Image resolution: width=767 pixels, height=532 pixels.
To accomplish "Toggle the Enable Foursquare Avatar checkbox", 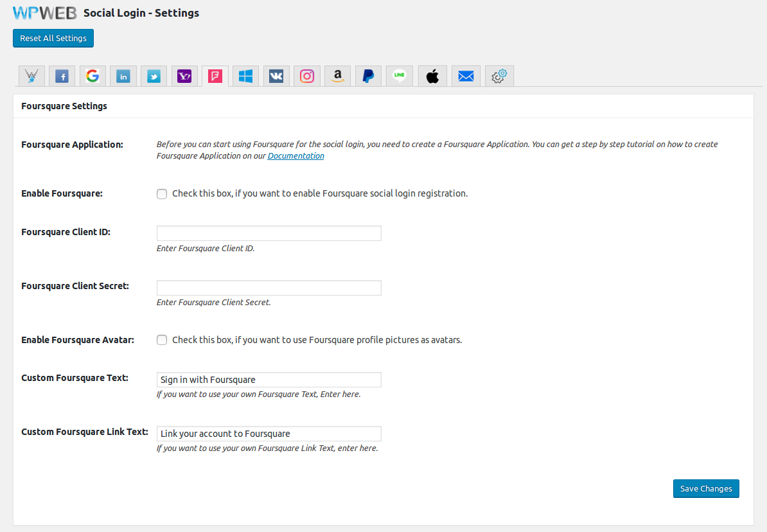I will 162,341.
